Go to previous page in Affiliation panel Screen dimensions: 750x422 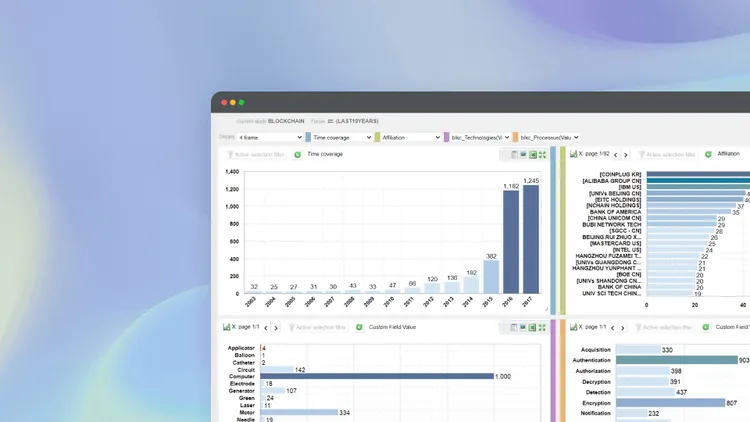click(616, 155)
